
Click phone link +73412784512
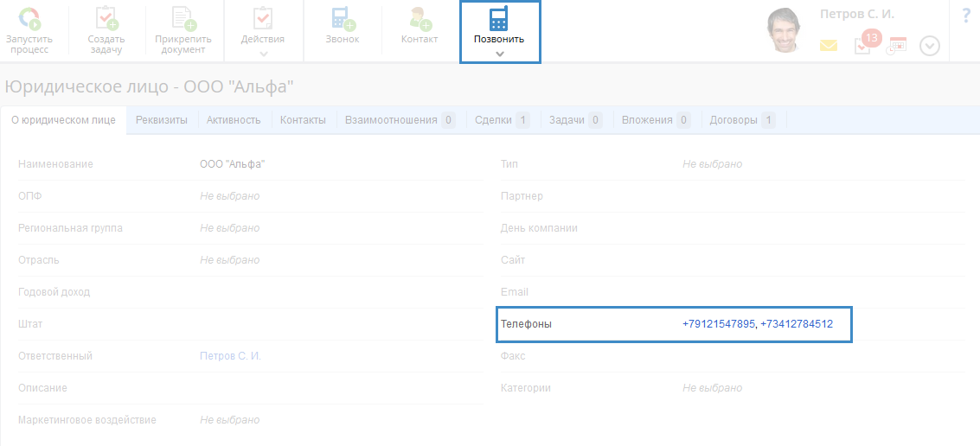[797, 324]
